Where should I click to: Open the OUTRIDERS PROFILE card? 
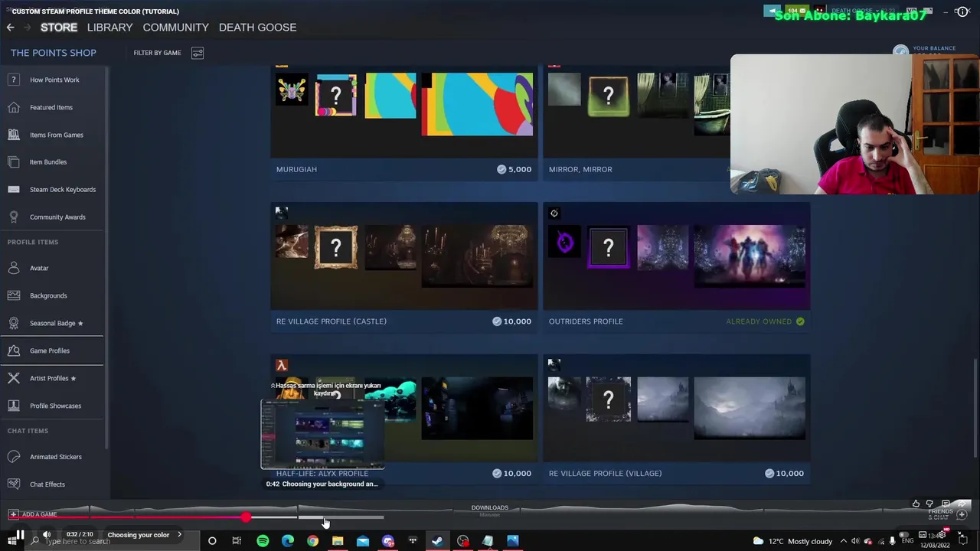[x=677, y=268]
